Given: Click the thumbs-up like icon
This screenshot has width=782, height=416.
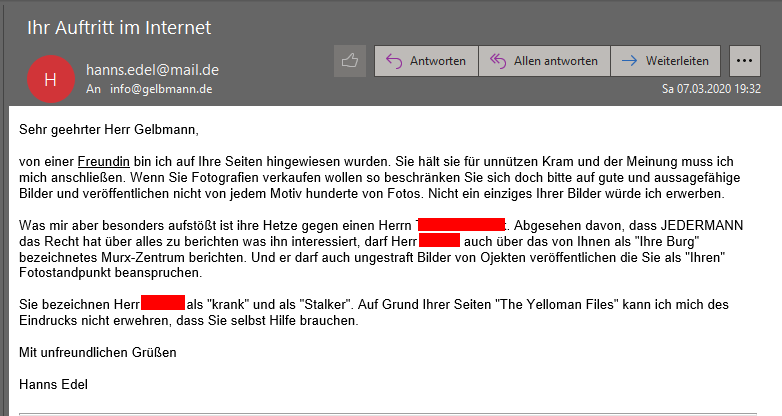Looking at the screenshot, I should click(349, 61).
